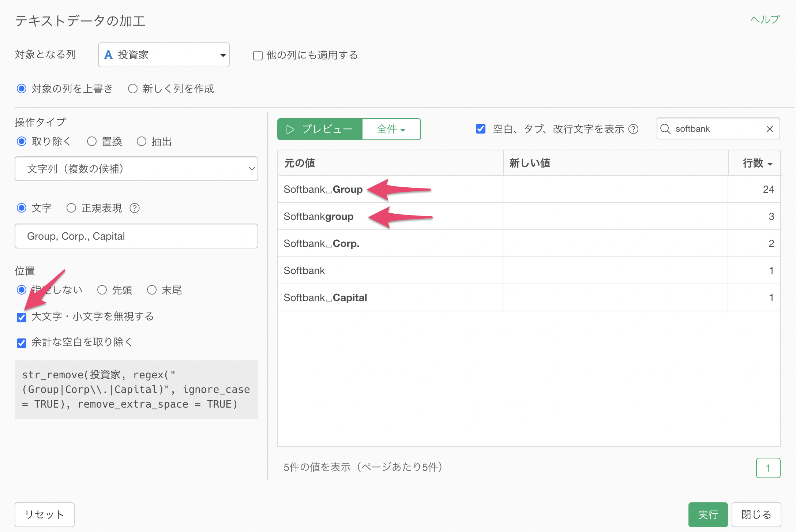Select 取り除く operation type
The height and width of the screenshot is (532, 796).
coord(22,141)
